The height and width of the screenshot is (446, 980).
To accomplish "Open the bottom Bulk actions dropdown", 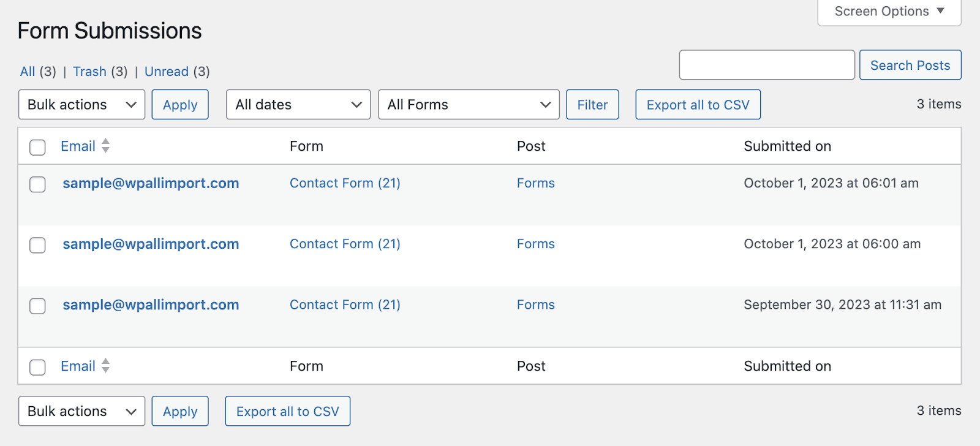I will coord(81,411).
